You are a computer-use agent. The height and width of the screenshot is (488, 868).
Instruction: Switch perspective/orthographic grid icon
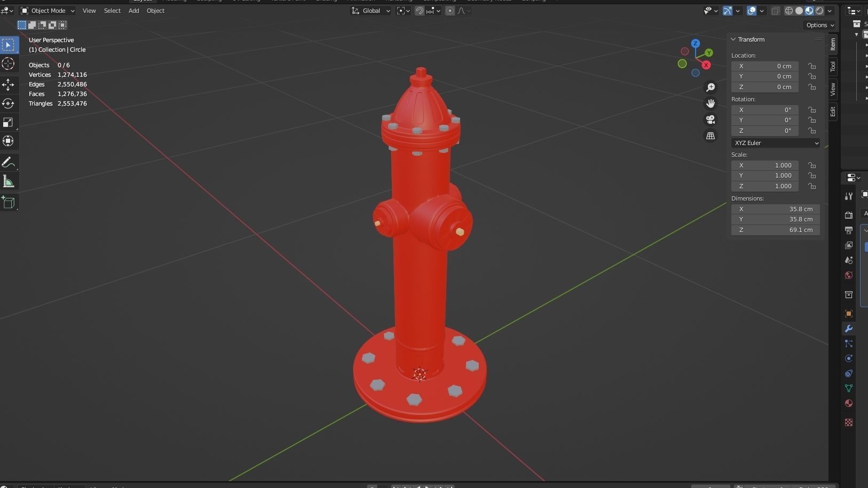711,136
